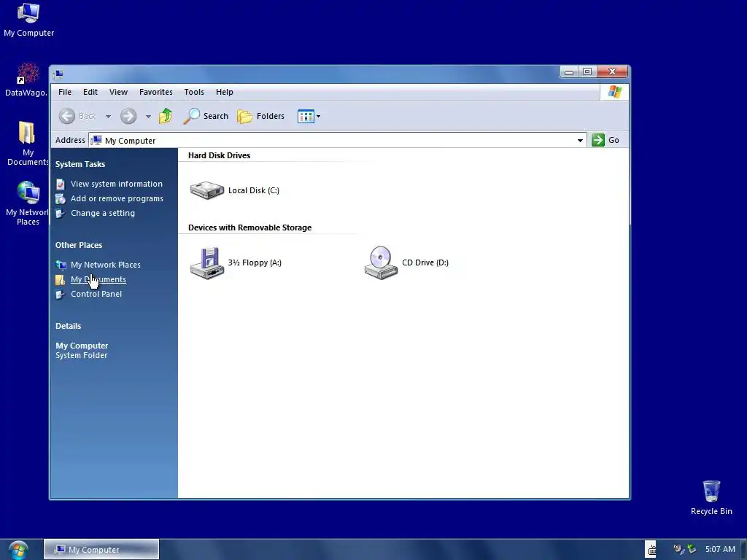
Task: Click the Add or remove programs icon
Action: (61, 199)
